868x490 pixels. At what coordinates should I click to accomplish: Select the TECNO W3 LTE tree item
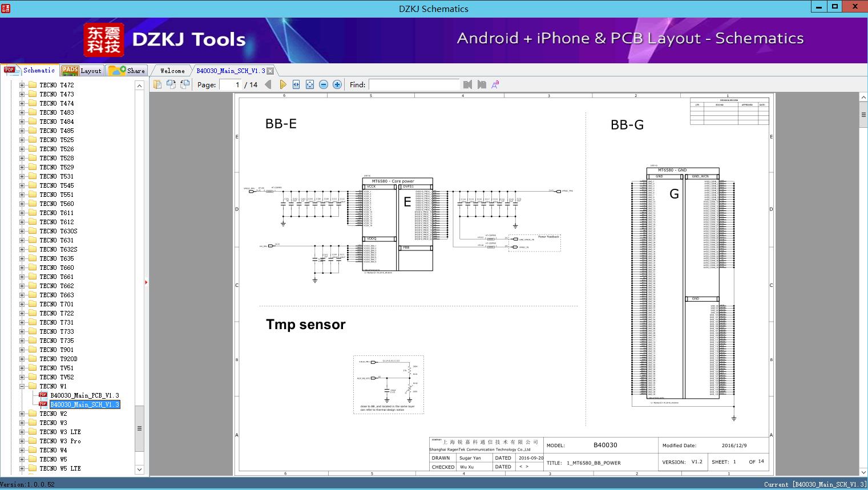tap(60, 432)
